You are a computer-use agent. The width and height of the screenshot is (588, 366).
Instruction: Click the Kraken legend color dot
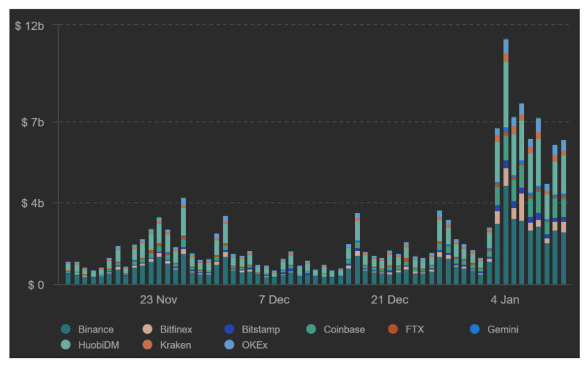click(x=147, y=345)
